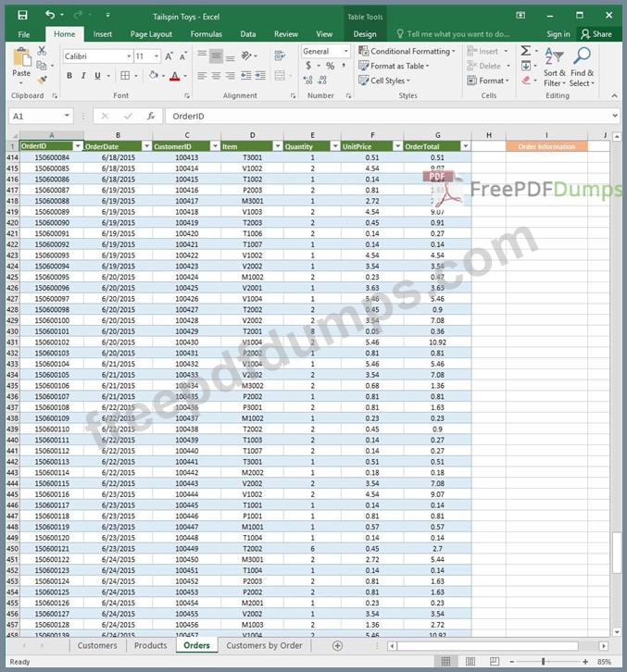Switch to the Insert ribbon tab
The width and height of the screenshot is (627, 672).
(x=103, y=34)
